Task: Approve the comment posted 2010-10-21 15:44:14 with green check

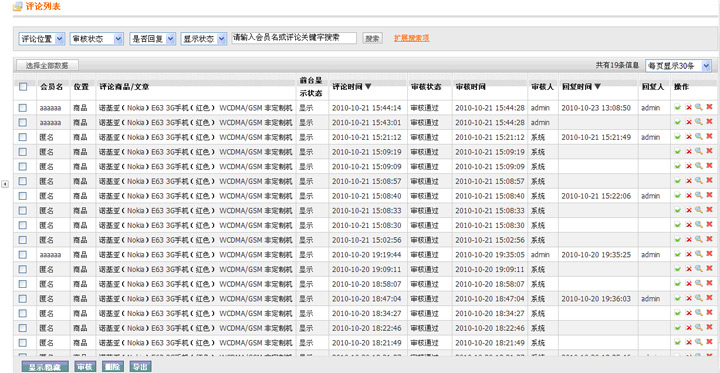Action: (x=678, y=107)
